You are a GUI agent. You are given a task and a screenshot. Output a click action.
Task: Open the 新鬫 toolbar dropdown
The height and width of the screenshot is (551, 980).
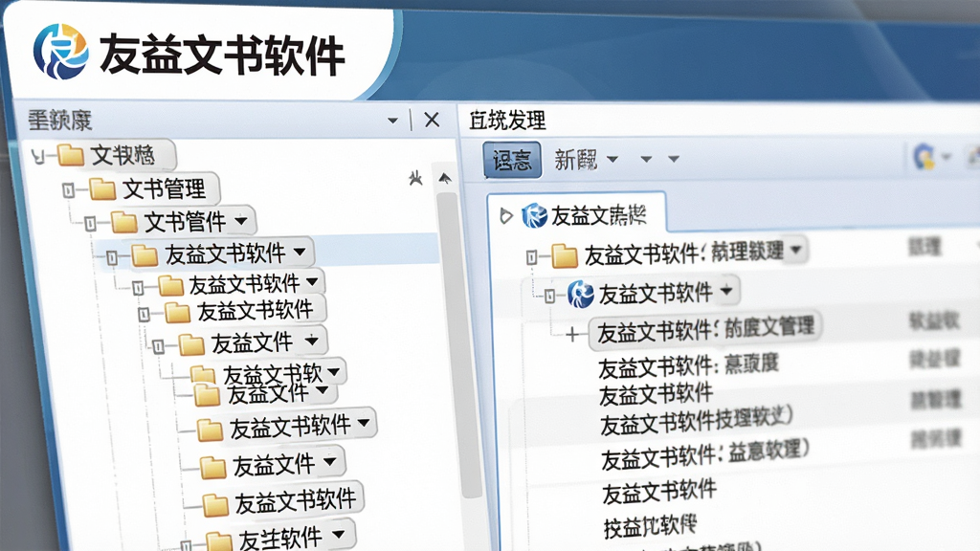(612, 160)
